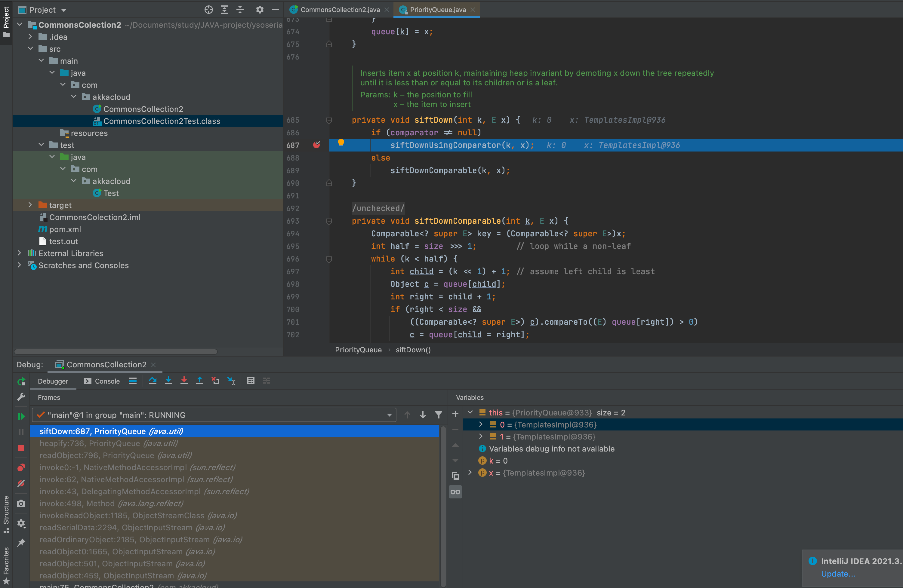Stop the debug session red square
The height and width of the screenshot is (588, 903).
click(x=21, y=448)
